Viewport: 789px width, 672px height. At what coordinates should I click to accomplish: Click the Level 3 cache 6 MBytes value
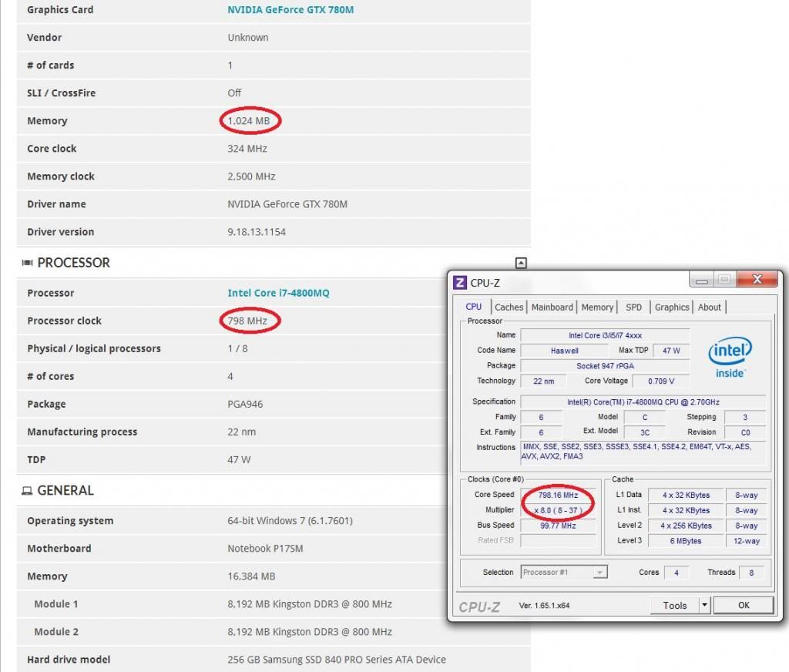685,541
